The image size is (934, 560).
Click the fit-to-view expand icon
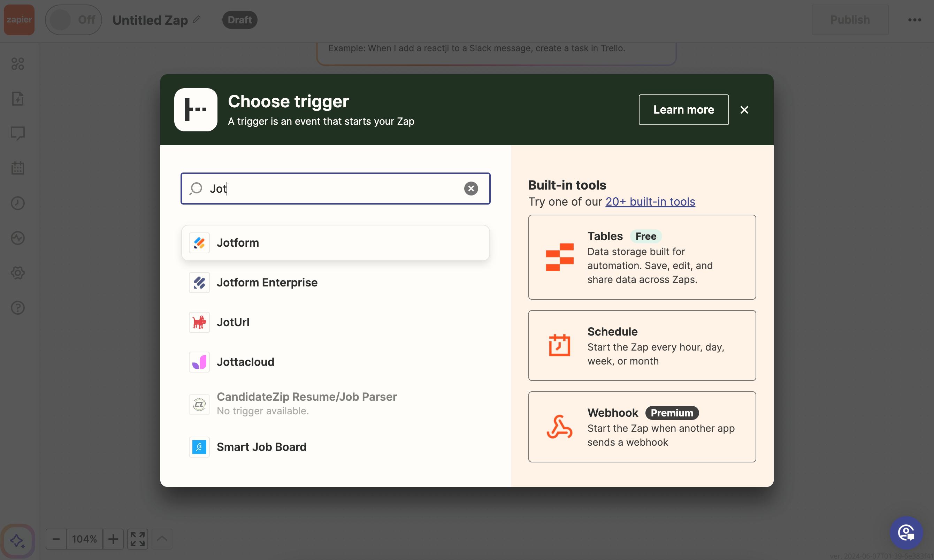tap(138, 539)
